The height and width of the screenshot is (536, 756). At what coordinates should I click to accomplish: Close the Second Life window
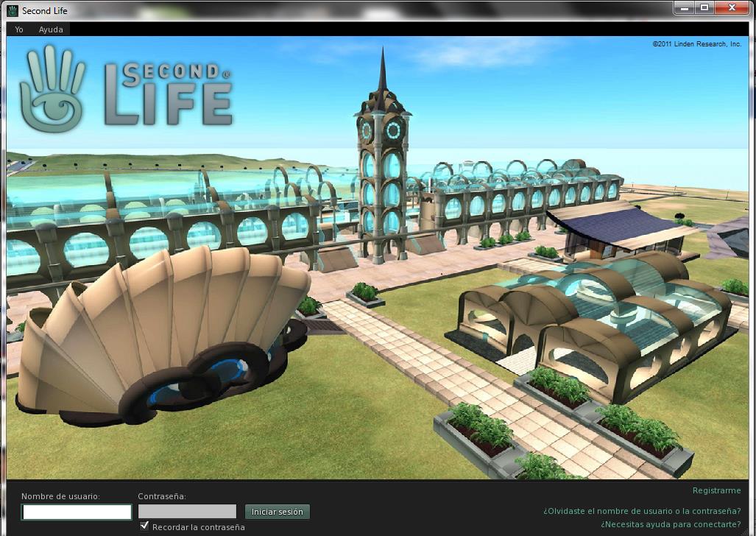pyautogui.click(x=731, y=7)
